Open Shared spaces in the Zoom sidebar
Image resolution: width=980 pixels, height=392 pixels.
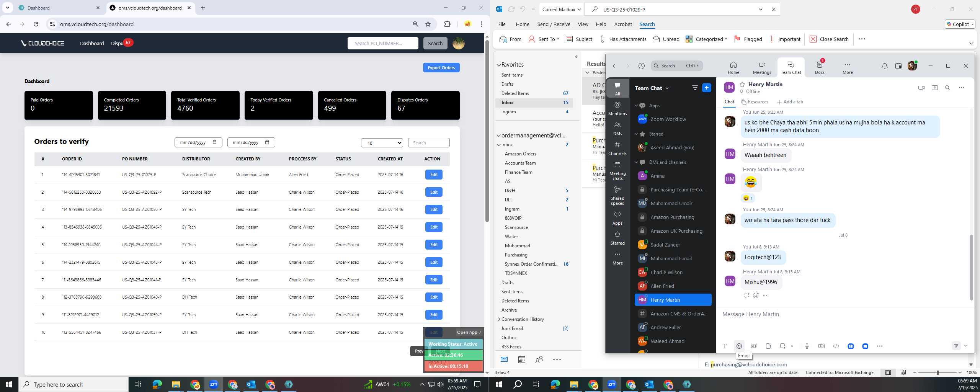[x=617, y=196]
